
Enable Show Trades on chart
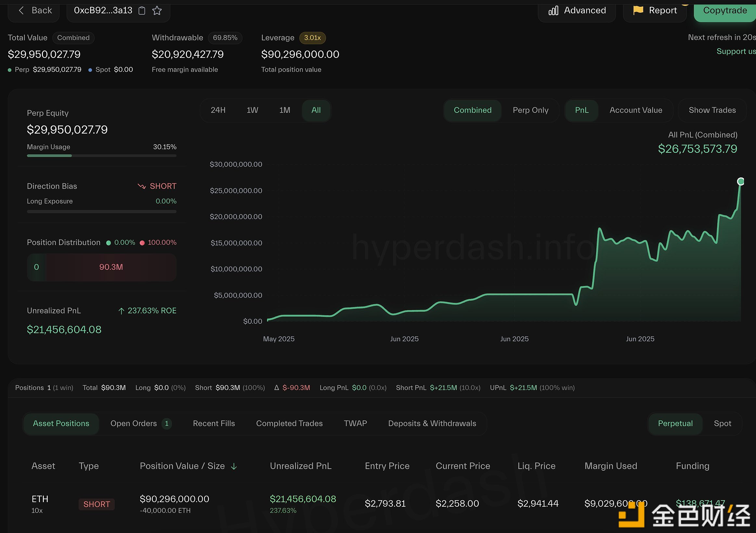click(x=712, y=110)
